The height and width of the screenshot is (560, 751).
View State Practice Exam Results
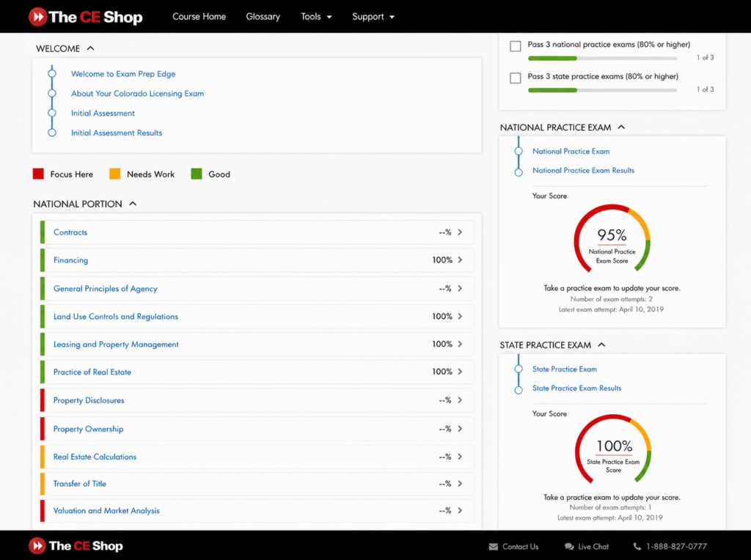[576, 388]
